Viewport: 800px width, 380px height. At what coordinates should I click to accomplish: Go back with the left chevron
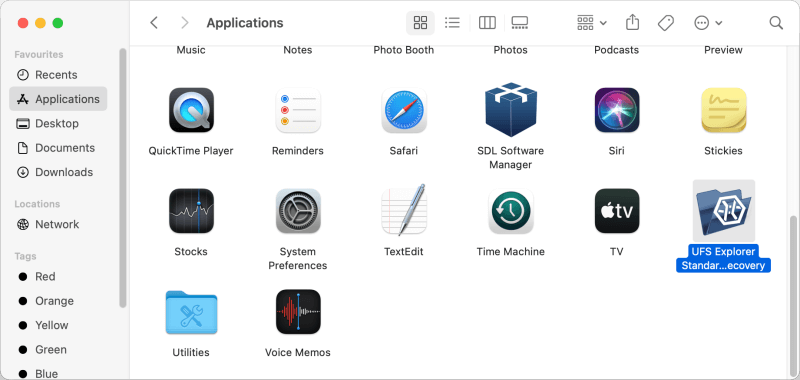pos(154,23)
